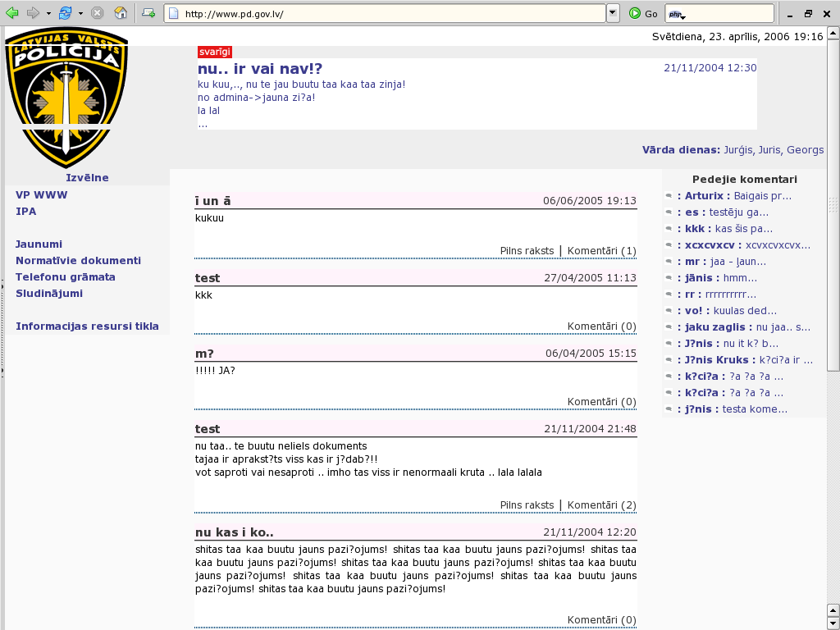This screenshot has width=840, height=630.
Task: Expand the reload button dropdown arrow
Action: (80, 13)
